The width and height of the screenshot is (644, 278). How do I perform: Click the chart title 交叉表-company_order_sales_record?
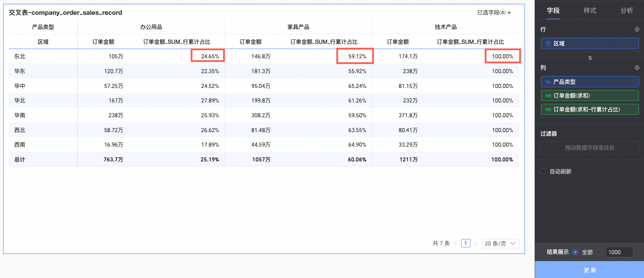pos(65,13)
